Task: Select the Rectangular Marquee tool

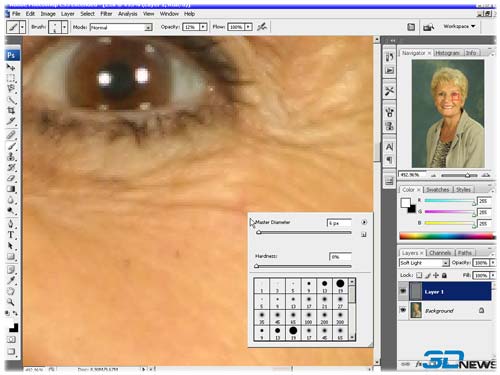Action: [x=11, y=79]
